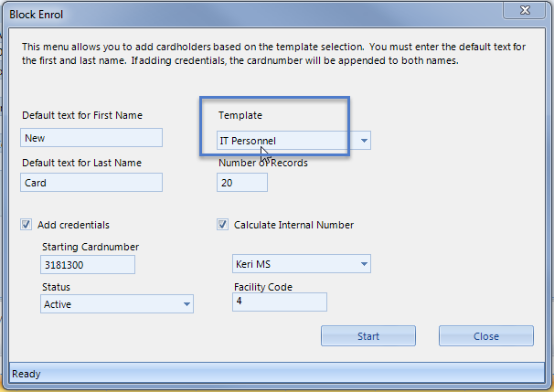Open the Status dropdown showing Active
Image resolution: width=554 pixels, height=392 pixels.
coord(117,304)
